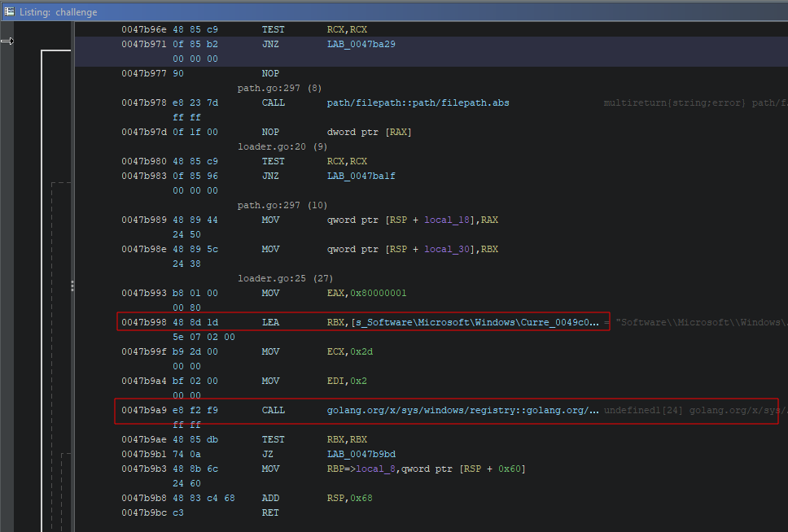Select the local_8 reference at 0047b9b3
788x532 pixels.
(x=379, y=469)
